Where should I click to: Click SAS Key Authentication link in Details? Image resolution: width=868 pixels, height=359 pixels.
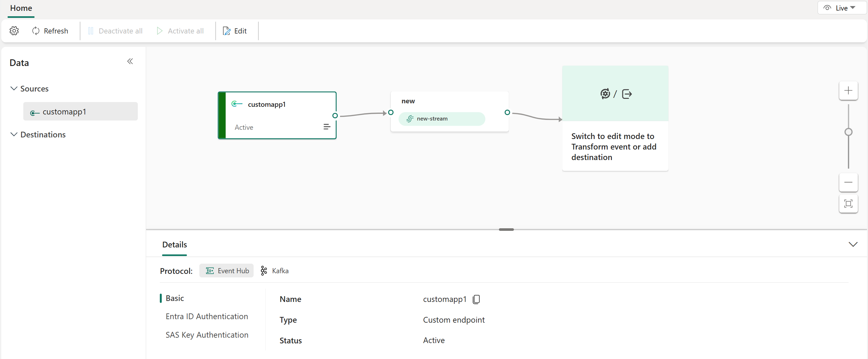pos(206,334)
